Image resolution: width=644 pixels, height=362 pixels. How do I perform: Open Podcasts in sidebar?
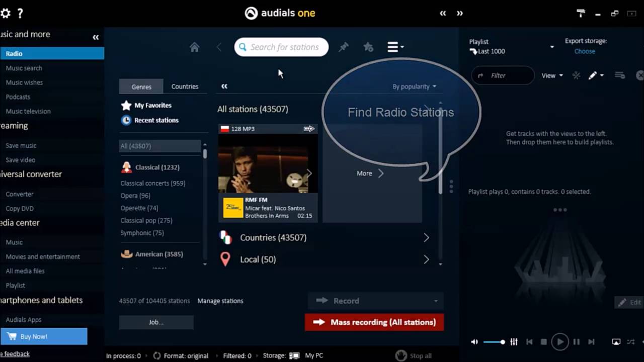tap(18, 97)
